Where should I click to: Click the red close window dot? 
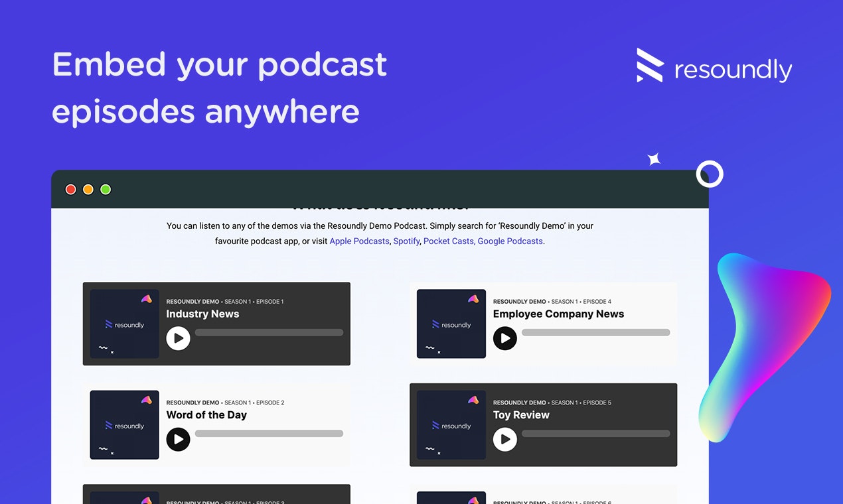coord(70,190)
